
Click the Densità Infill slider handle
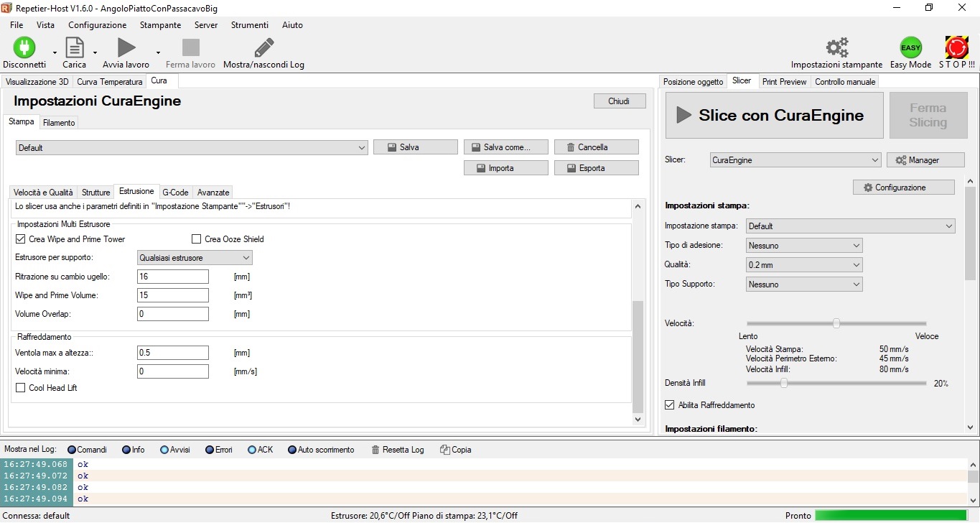(x=784, y=384)
